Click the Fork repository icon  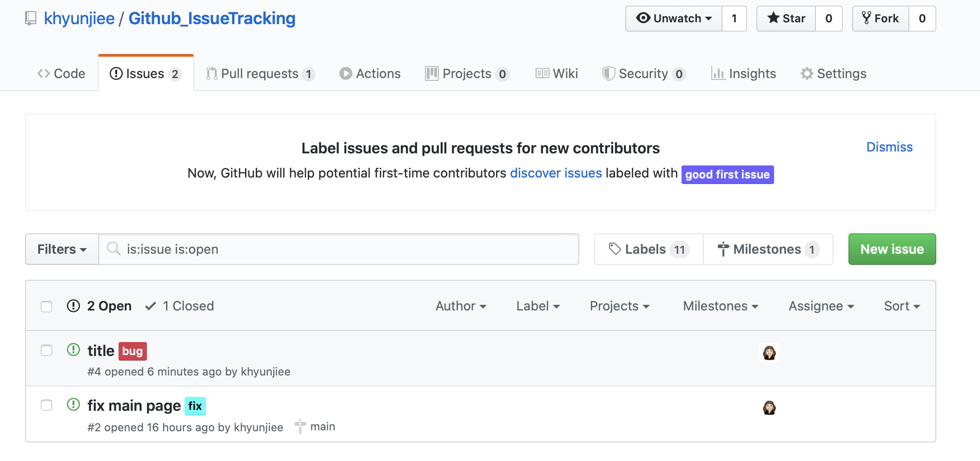[866, 18]
